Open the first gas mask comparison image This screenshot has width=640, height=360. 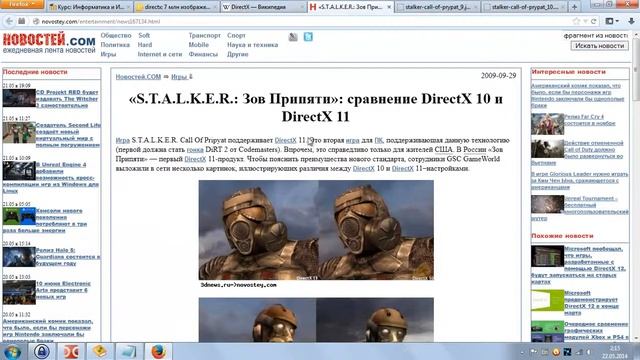[x=316, y=230]
